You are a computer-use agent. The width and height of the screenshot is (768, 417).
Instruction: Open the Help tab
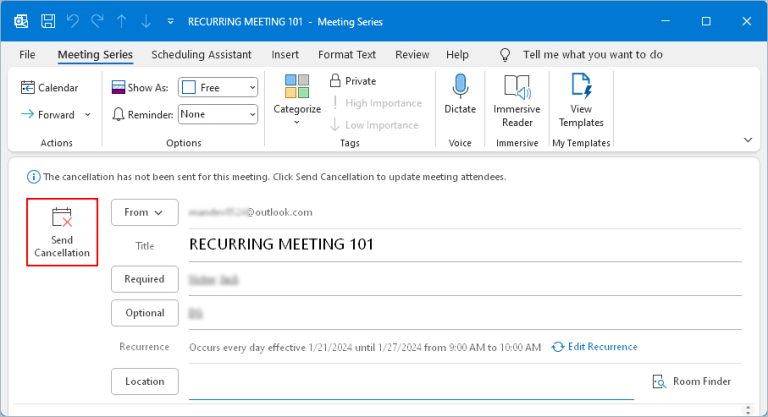(x=457, y=54)
